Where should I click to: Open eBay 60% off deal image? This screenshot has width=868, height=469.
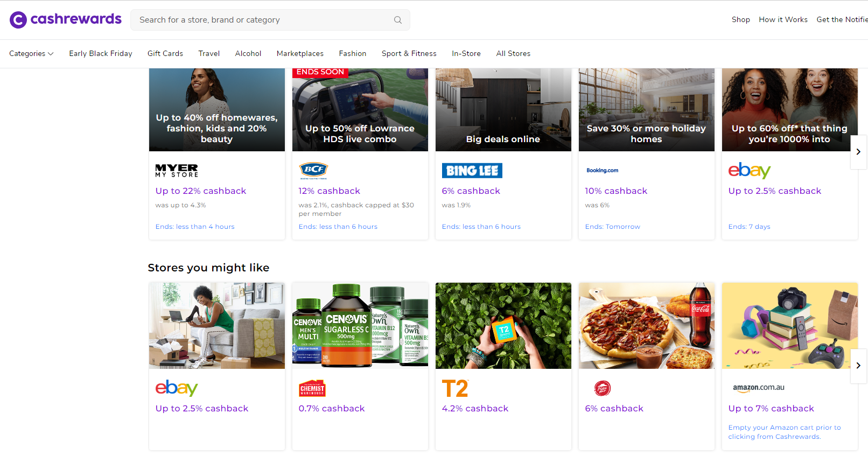click(790, 110)
